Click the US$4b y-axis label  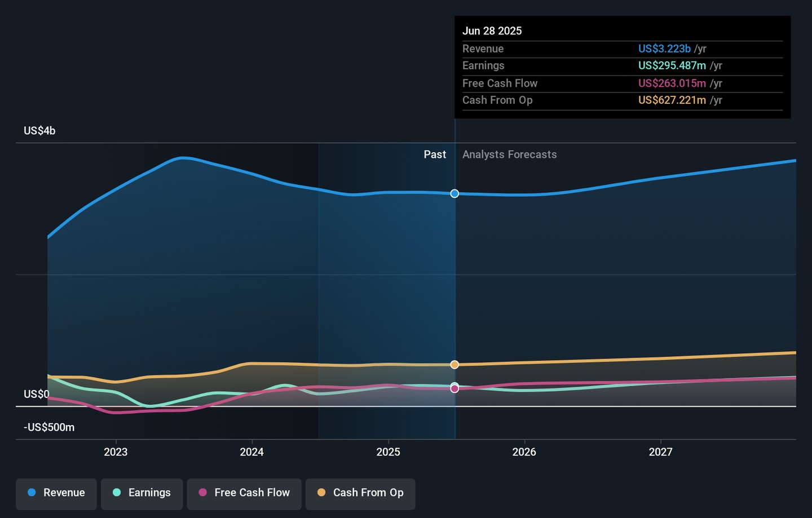39,131
